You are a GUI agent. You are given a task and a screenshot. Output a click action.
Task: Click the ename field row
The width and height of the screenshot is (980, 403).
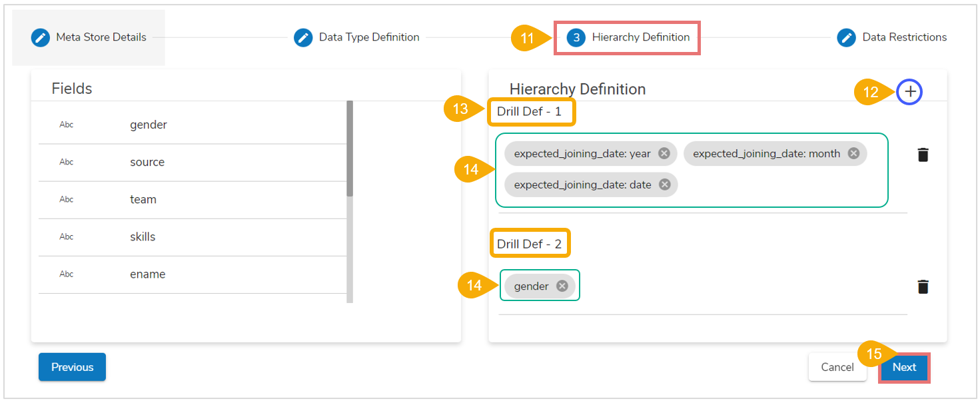point(148,274)
